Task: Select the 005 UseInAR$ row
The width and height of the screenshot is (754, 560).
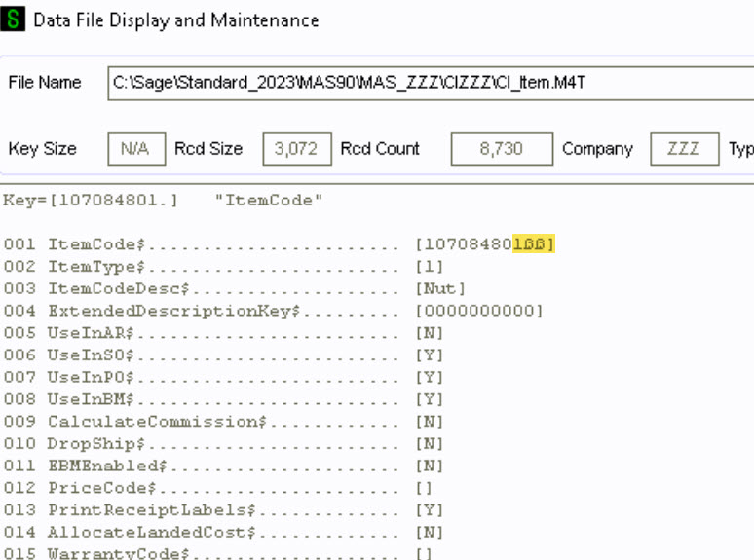Action: point(223,333)
